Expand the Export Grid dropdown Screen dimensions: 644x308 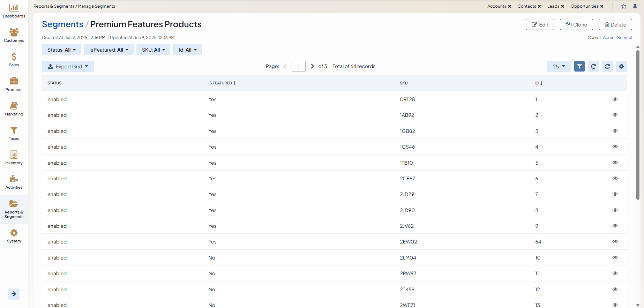coord(68,66)
